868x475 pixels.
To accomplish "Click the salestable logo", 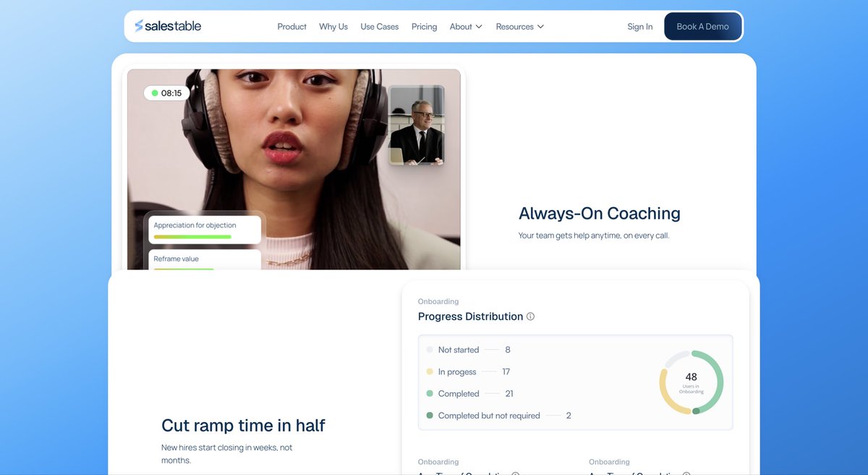I will 168,26.
